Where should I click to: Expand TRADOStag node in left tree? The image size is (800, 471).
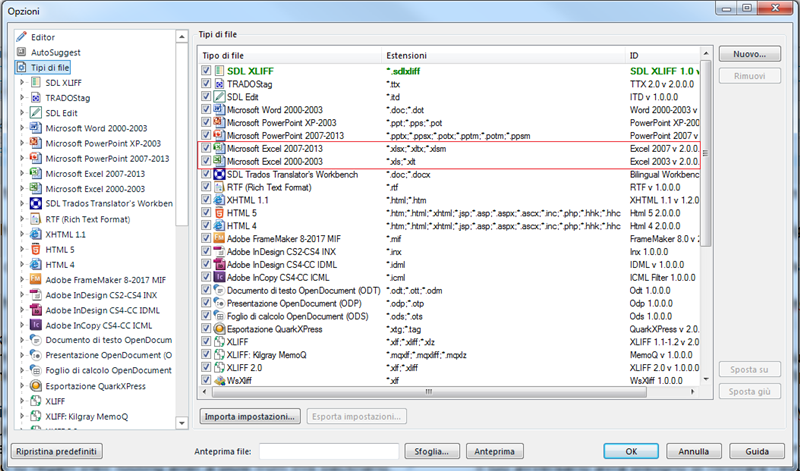coord(22,97)
